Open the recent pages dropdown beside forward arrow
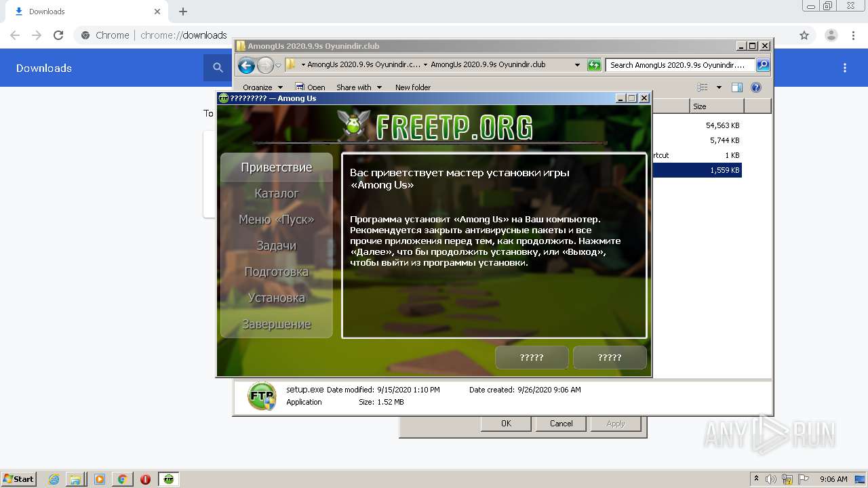Screen dimensions: 868x488 click(278, 66)
